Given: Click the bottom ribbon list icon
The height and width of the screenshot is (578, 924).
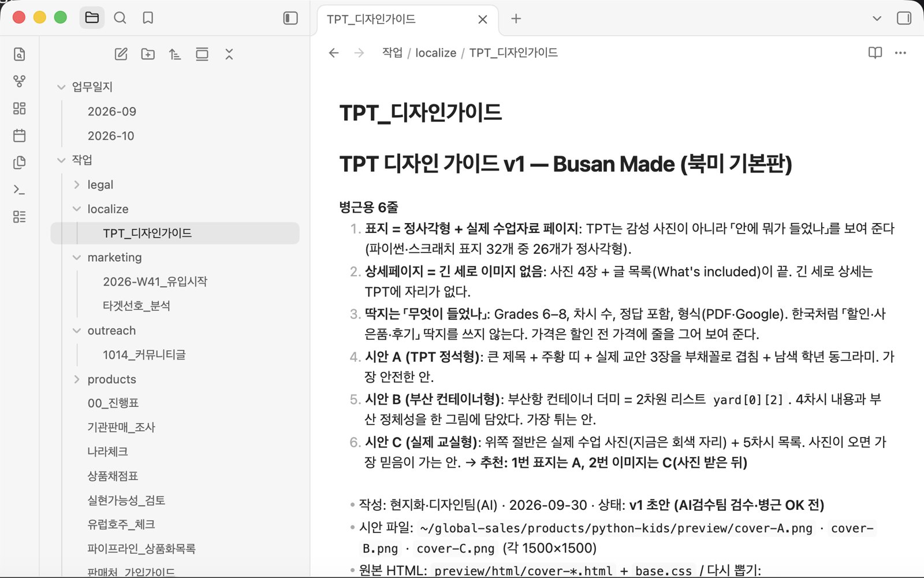Looking at the screenshot, I should pos(19,217).
